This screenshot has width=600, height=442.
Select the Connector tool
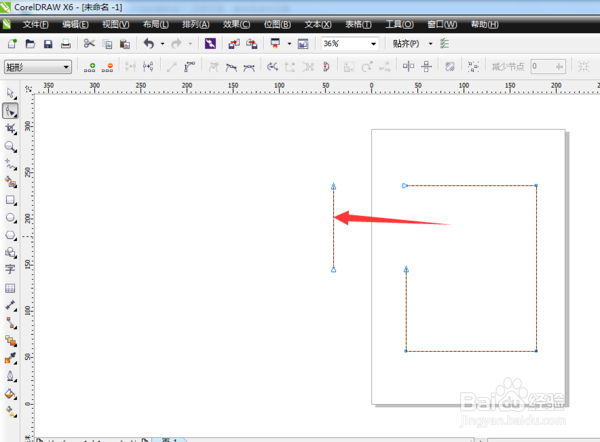(11, 323)
